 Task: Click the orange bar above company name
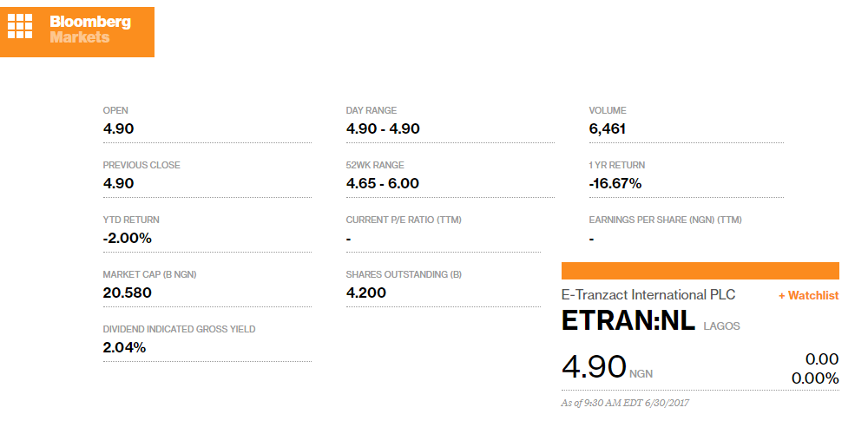point(700,270)
